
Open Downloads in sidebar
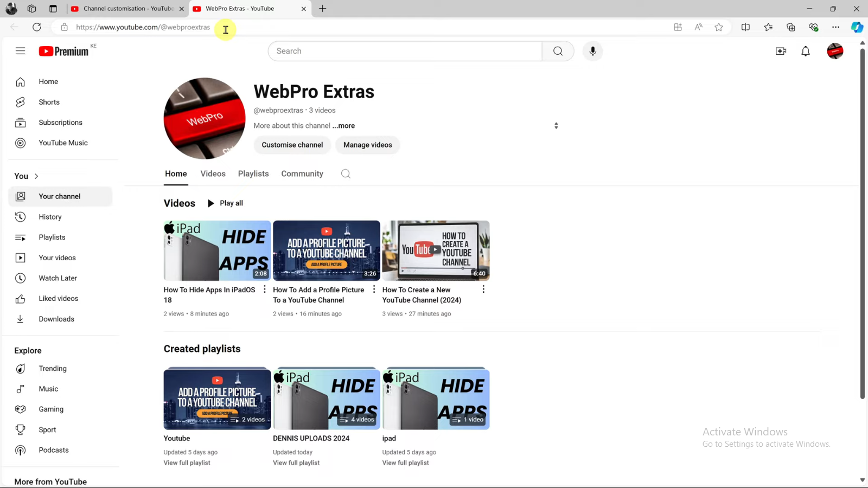[x=60, y=319]
